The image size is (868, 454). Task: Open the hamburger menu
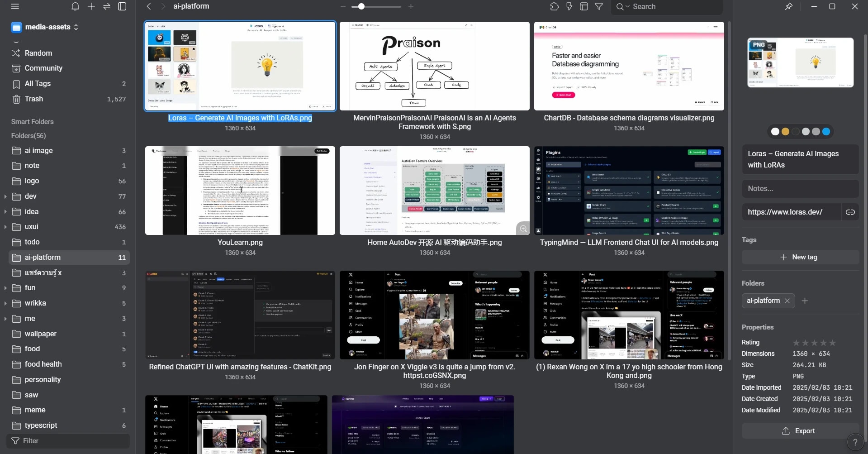pos(15,6)
